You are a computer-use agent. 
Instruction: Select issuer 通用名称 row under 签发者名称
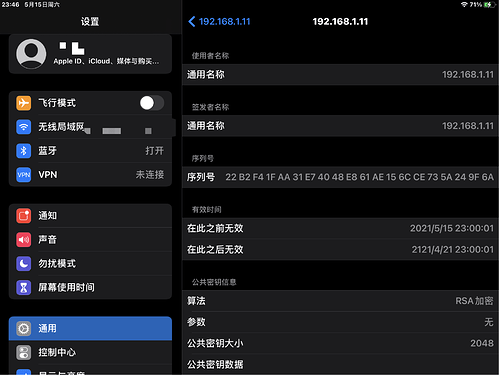[340, 126]
